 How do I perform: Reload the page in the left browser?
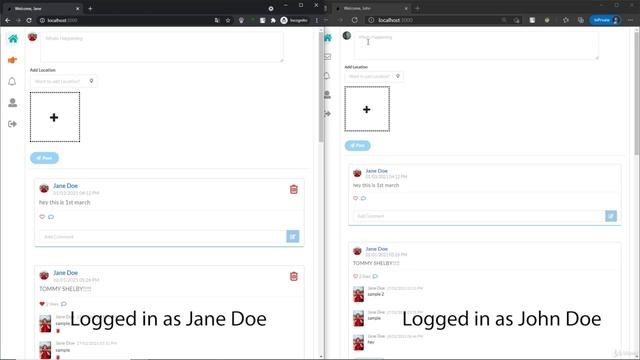[29, 20]
